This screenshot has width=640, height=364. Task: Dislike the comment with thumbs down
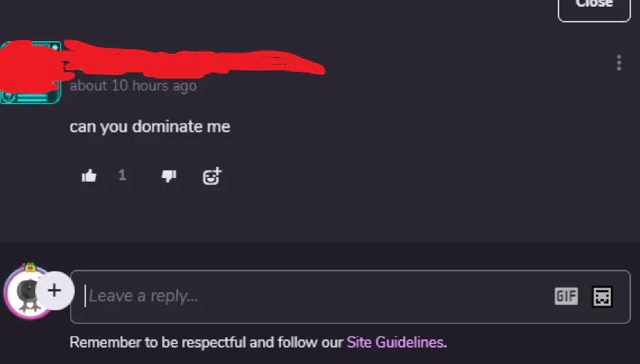(169, 176)
